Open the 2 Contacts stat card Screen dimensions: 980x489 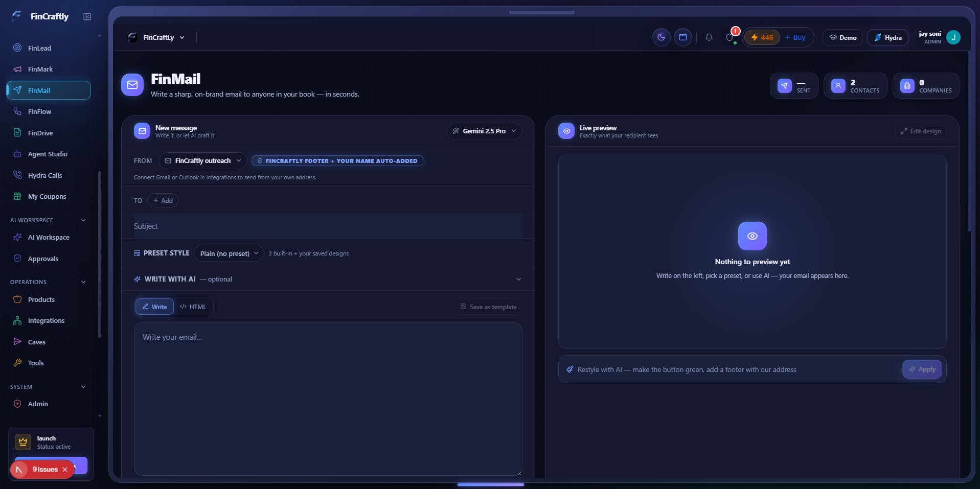point(855,86)
